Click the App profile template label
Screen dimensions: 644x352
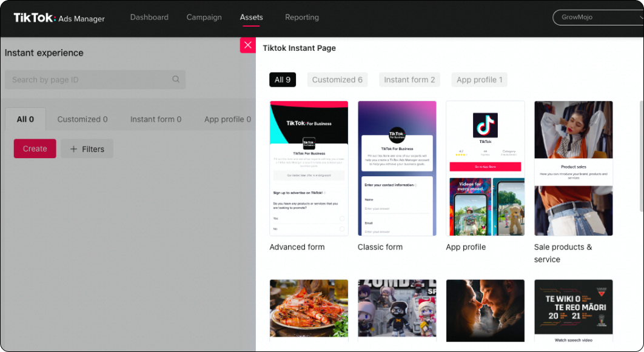pyautogui.click(x=466, y=247)
